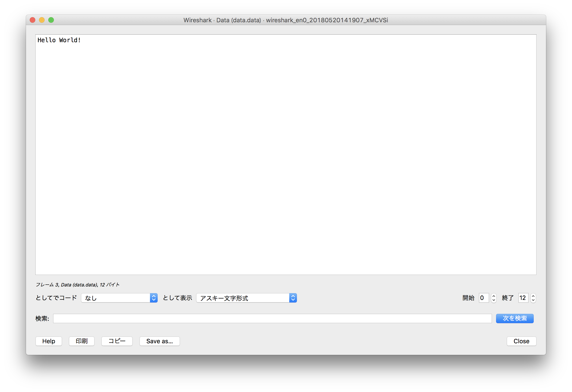Screen dimensions: 572x392
Task: Decrease the 終了 end value stepper
Action: click(533, 300)
